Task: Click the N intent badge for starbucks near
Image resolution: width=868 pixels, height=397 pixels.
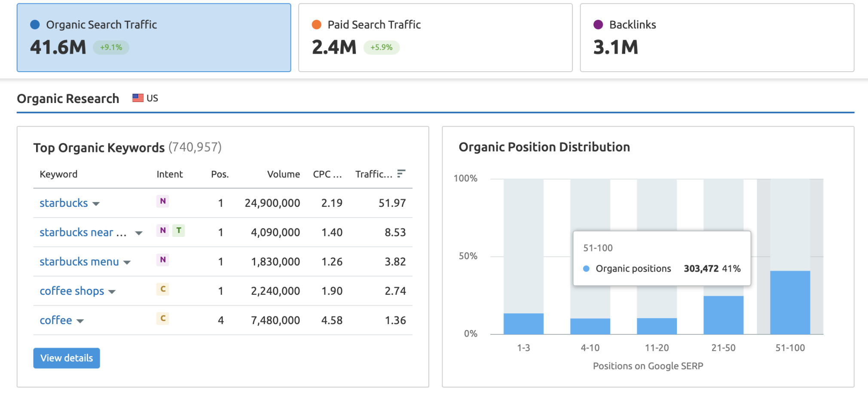Action: point(162,230)
